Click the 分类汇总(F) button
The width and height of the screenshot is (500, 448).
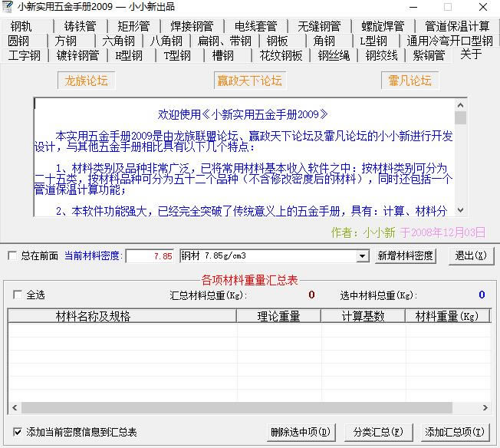point(379,433)
